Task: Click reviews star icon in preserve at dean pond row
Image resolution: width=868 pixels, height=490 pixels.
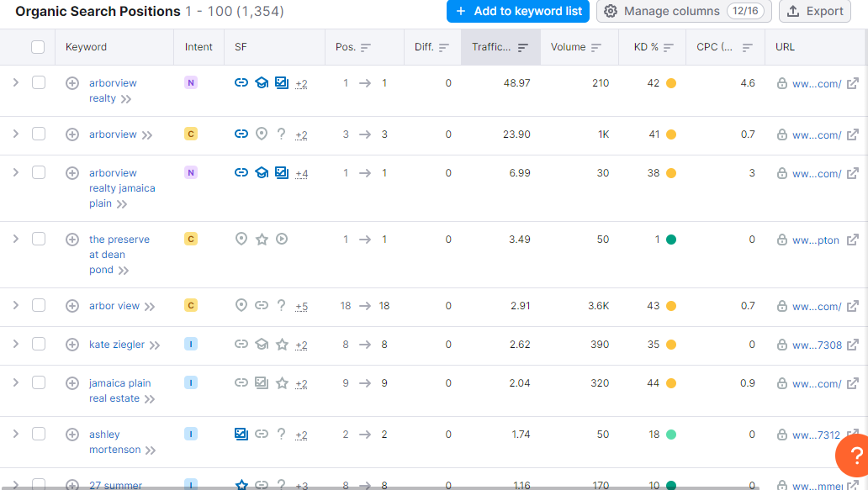Action: pyautogui.click(x=262, y=239)
